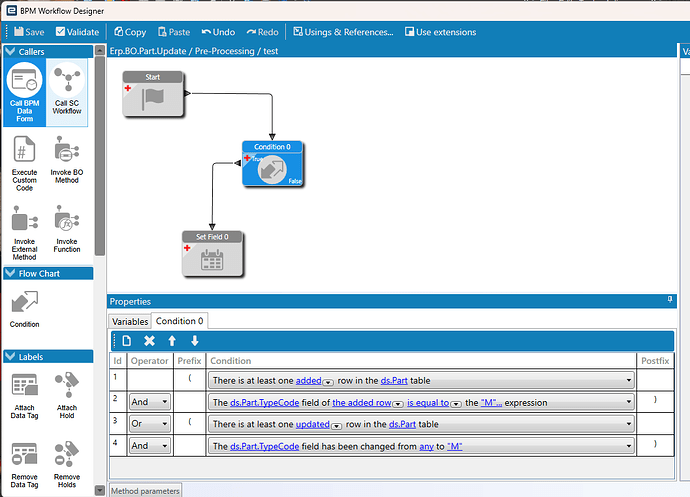Open the condition dropdown in row 1
690x497 pixels.
[629, 380]
